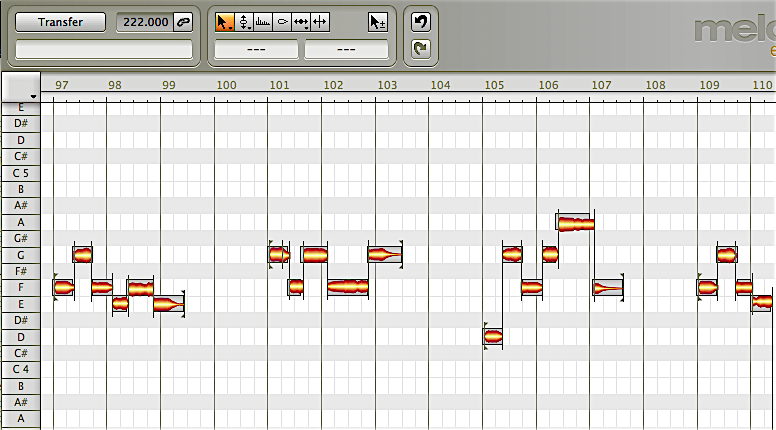
Task: Click the right '---' value field
Action: [x=346, y=49]
